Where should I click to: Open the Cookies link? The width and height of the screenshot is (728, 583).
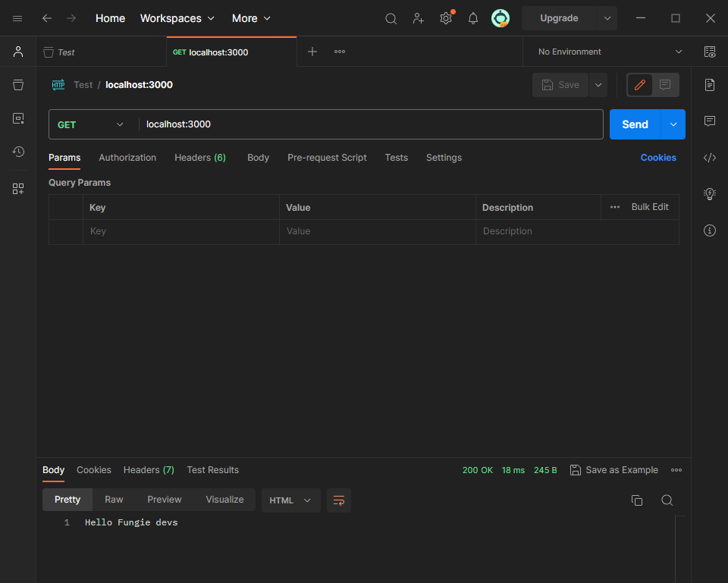658,158
